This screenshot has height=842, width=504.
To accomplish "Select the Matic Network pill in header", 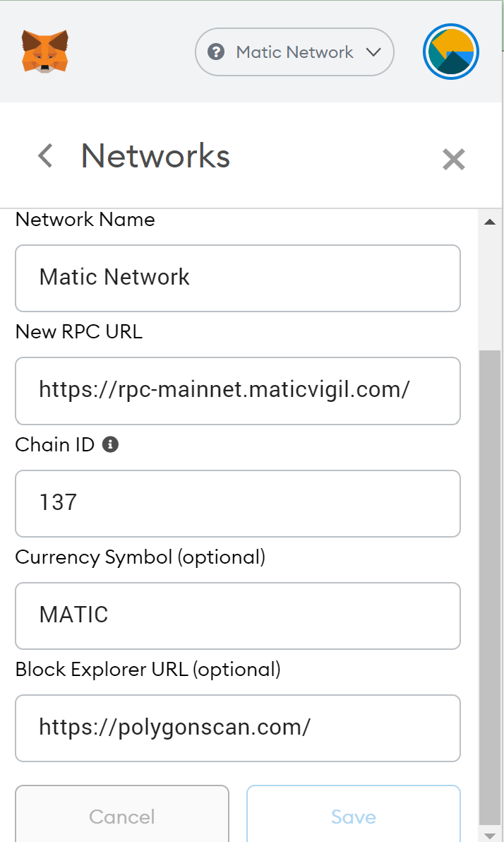I will (294, 52).
